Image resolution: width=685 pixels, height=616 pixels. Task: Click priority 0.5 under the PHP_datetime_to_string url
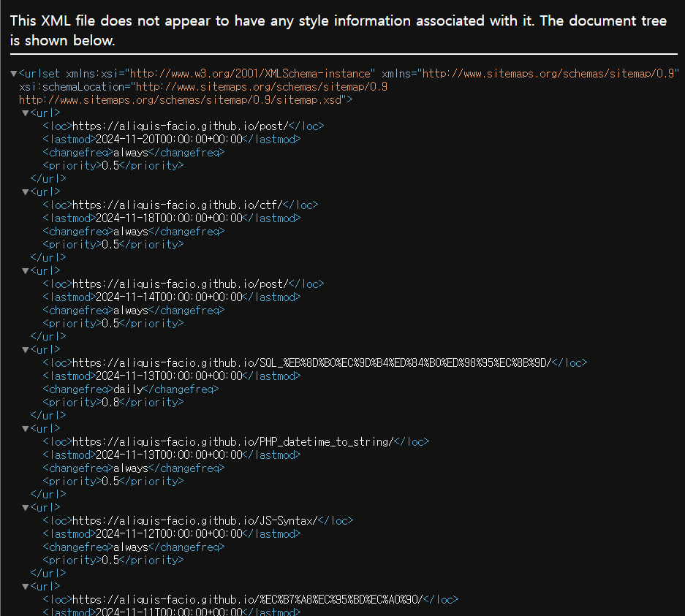[x=113, y=481]
